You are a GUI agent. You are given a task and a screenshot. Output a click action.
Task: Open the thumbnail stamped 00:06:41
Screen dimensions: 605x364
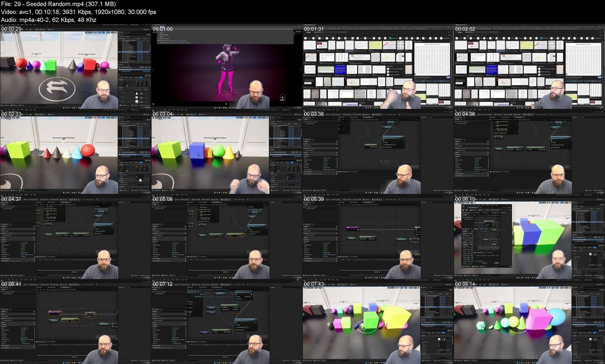pyautogui.click(x=76, y=322)
